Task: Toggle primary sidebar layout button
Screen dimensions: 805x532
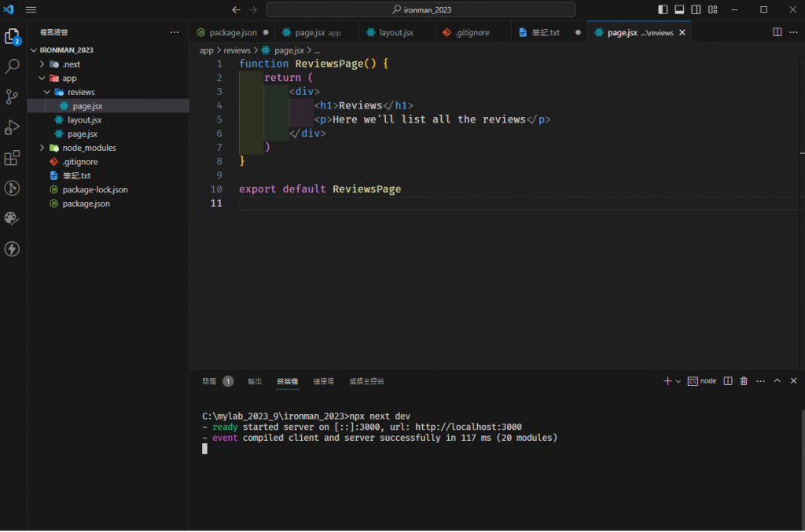Action: click(x=663, y=9)
